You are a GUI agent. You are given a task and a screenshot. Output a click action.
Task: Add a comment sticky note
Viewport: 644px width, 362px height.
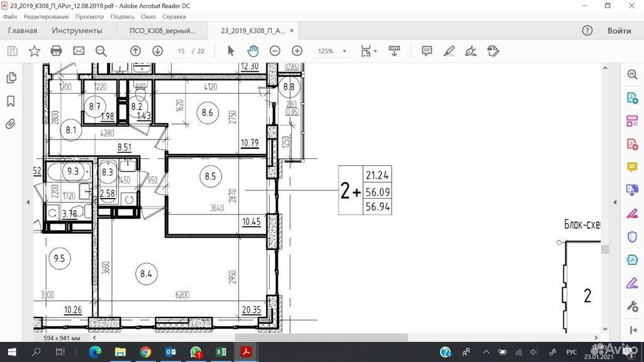coord(427,51)
